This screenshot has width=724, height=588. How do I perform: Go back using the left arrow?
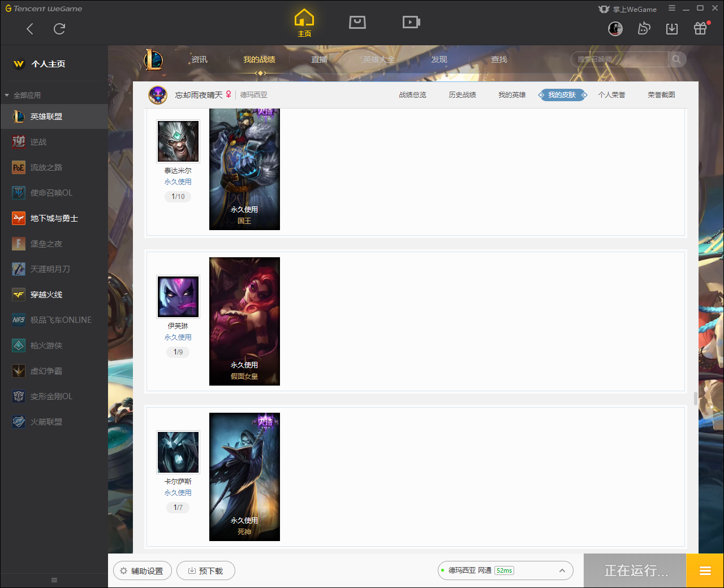pos(30,29)
